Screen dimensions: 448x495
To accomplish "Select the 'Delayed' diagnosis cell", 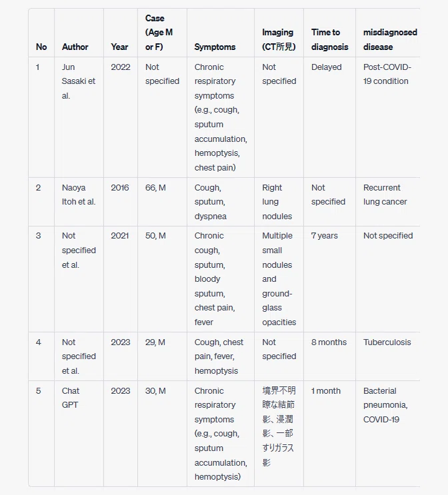I will [326, 67].
